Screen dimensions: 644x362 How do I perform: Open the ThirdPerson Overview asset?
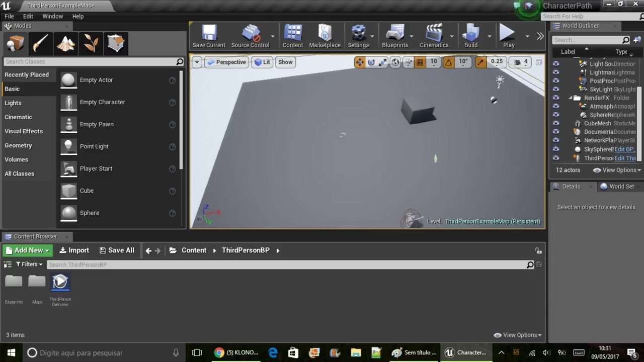click(60, 282)
